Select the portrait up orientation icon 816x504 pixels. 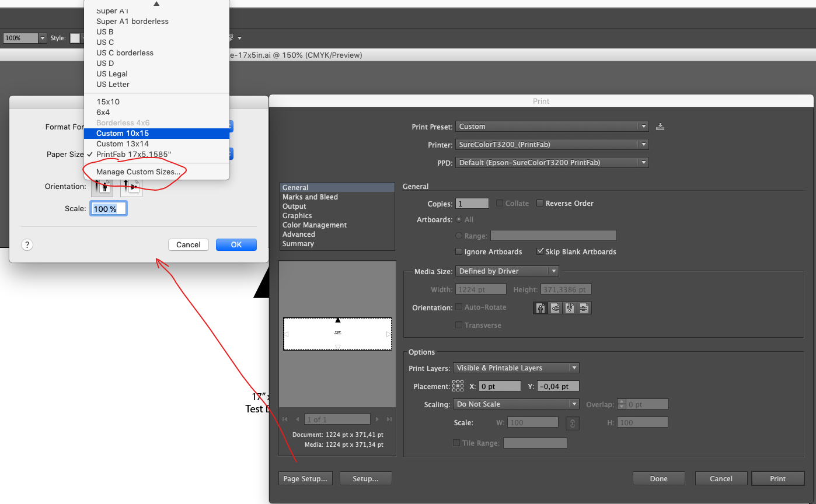pyautogui.click(x=541, y=308)
